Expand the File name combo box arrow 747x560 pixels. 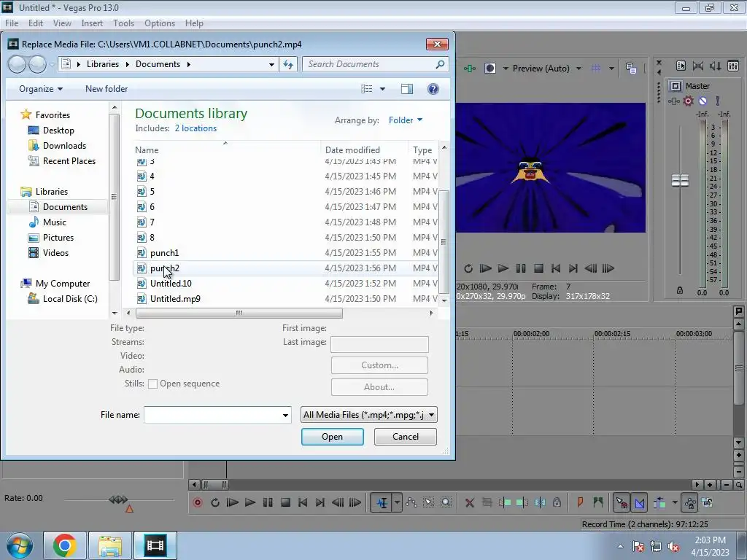pyautogui.click(x=285, y=415)
